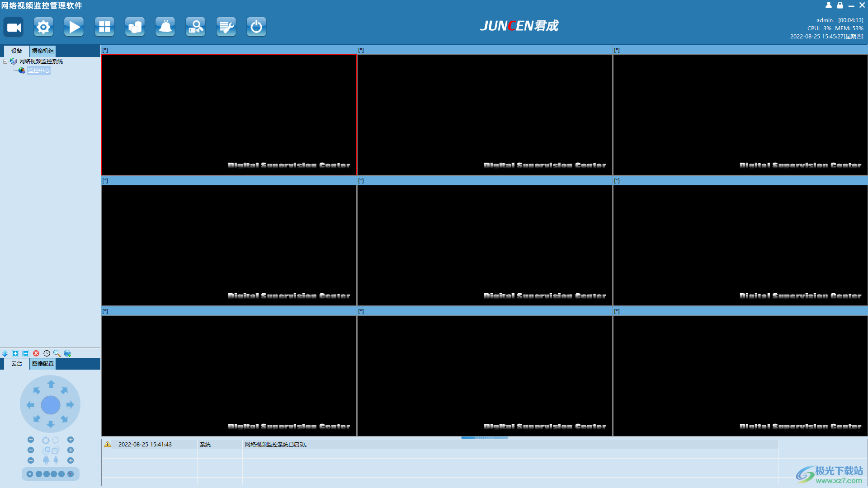
Task: Select the 监控中心 tree item
Action: click(39, 70)
